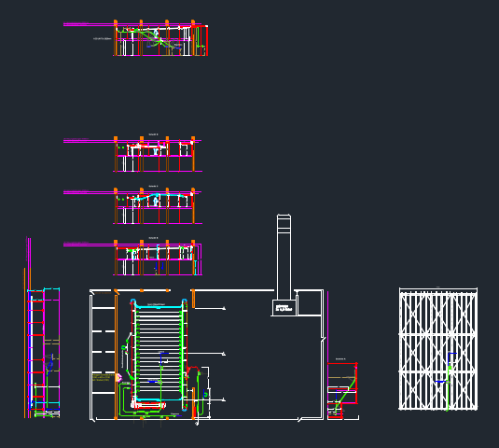Screen dimensions: 499x448
Task: Click the labeled box at the chimney base
Action: pos(284,308)
